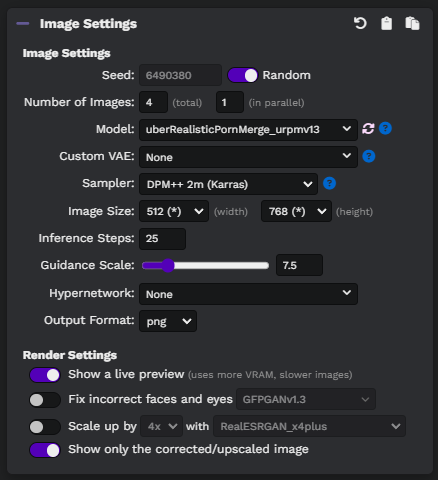Toggle the Random seed switch
Screen dimensions: 438x480
coord(243,75)
